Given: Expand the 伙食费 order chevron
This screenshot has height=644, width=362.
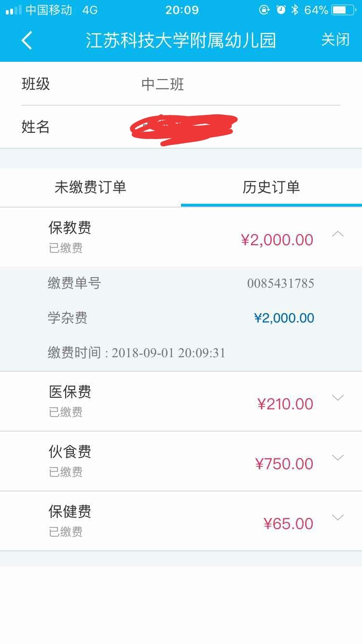Looking at the screenshot, I should pyautogui.click(x=338, y=458).
